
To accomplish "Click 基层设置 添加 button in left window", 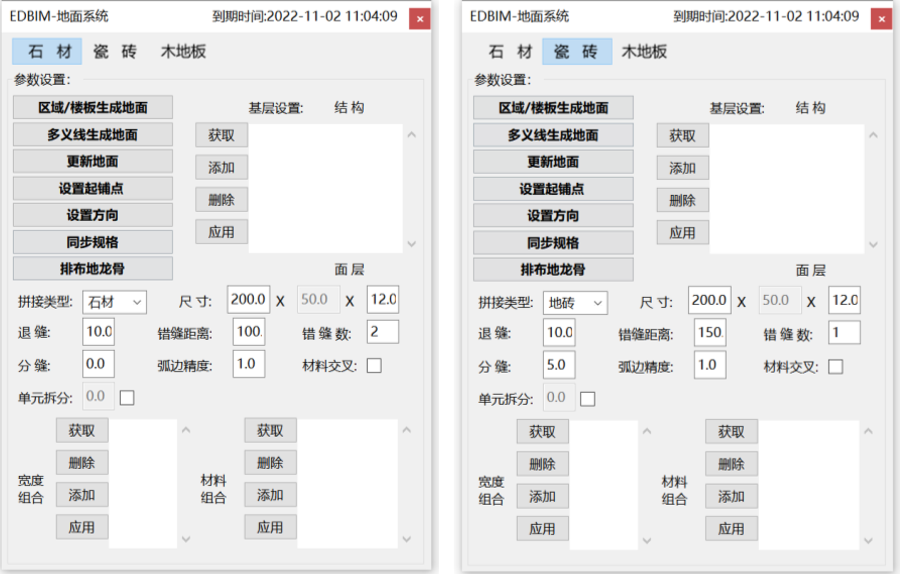I will point(222,167).
